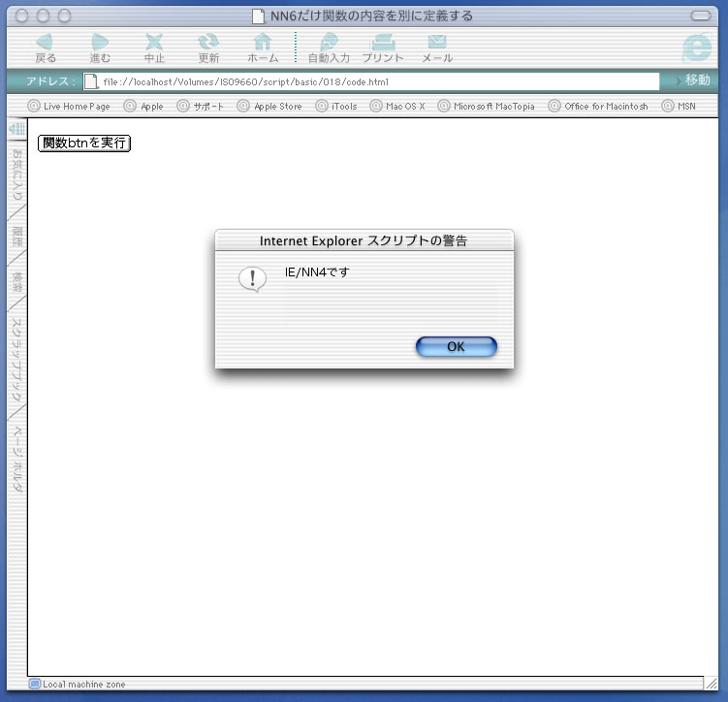The height and width of the screenshot is (702, 728).
Task: Click the 自動入力 (AutoFill) icon
Action: (329, 43)
